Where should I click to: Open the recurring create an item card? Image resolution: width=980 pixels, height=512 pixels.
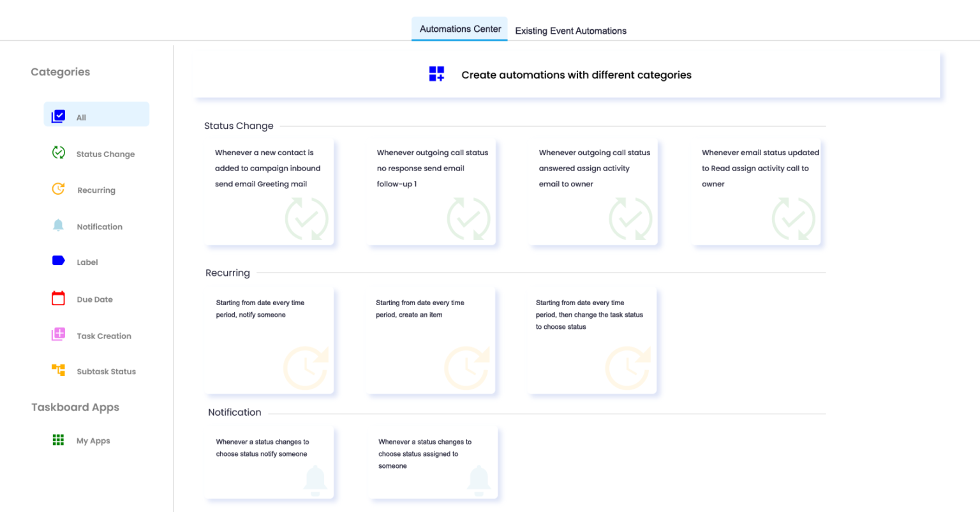(431, 341)
